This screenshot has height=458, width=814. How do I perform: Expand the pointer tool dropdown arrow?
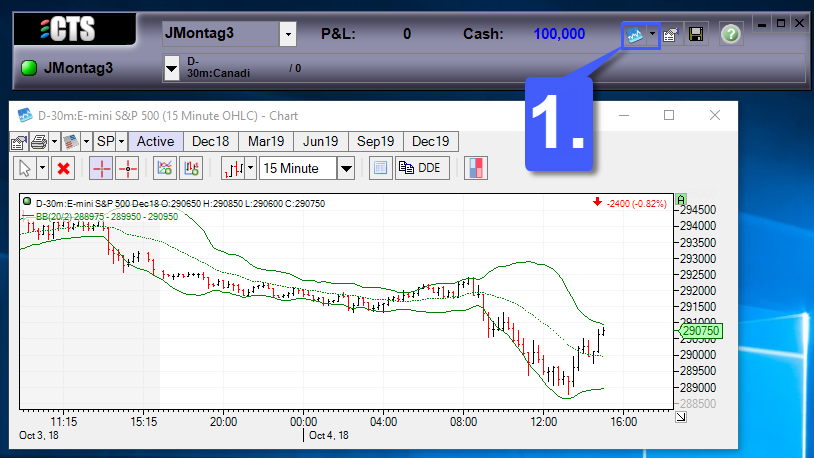tap(43, 168)
